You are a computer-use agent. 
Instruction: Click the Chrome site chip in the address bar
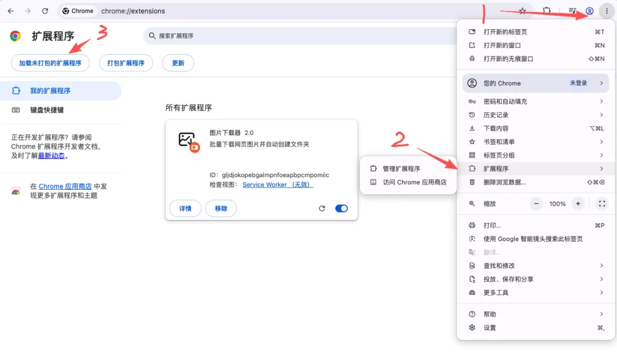[78, 11]
